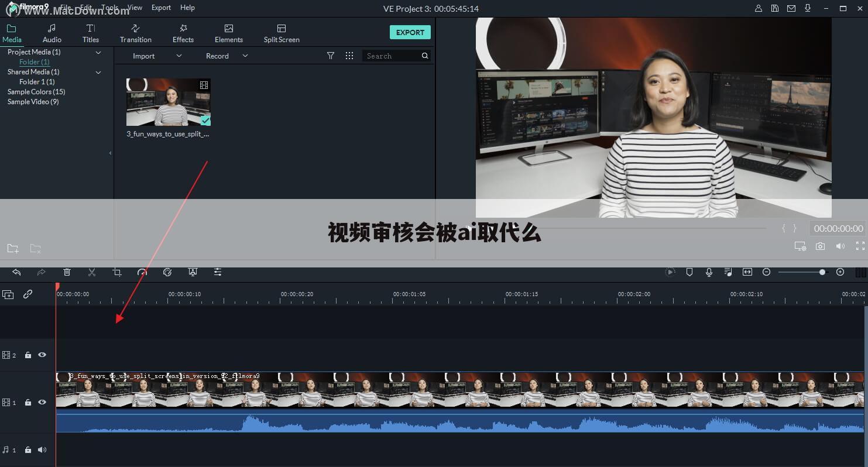Click the green EXPORT button

pos(410,32)
